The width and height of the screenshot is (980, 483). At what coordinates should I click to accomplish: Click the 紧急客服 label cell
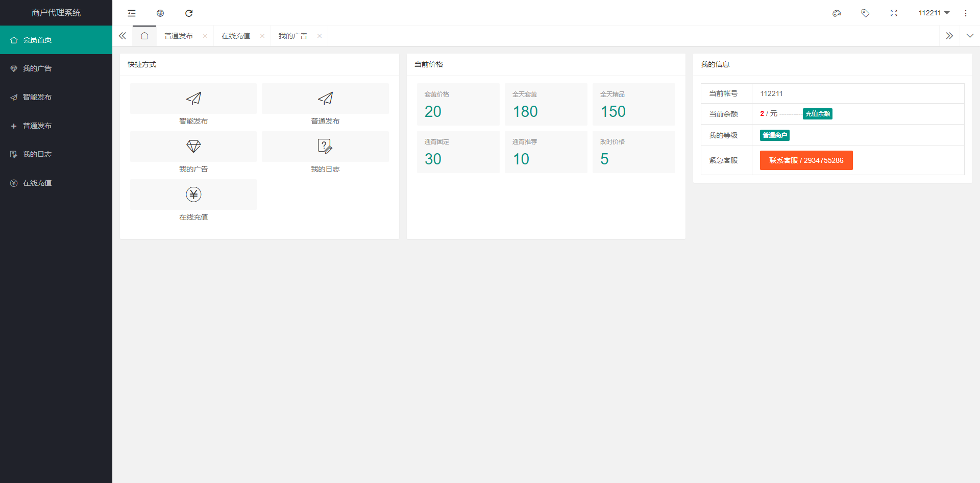click(727, 160)
